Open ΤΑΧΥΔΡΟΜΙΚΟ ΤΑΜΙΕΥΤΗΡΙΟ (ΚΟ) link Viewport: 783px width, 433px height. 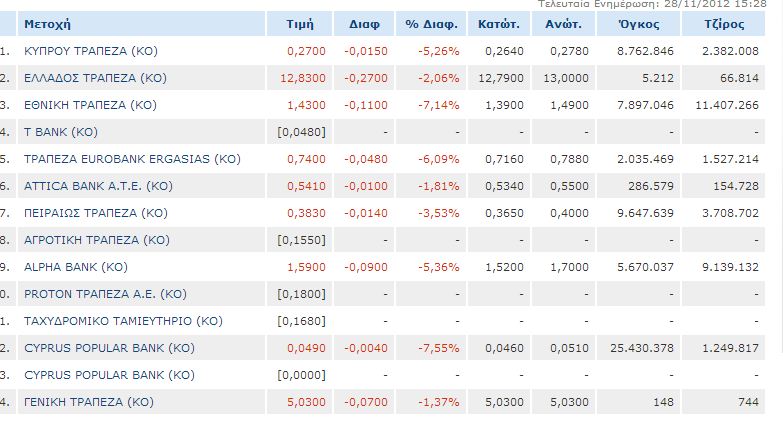(x=123, y=321)
